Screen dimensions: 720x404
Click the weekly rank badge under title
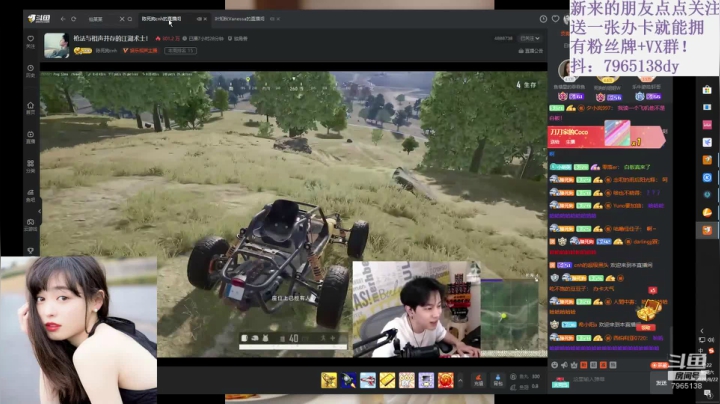point(181,50)
